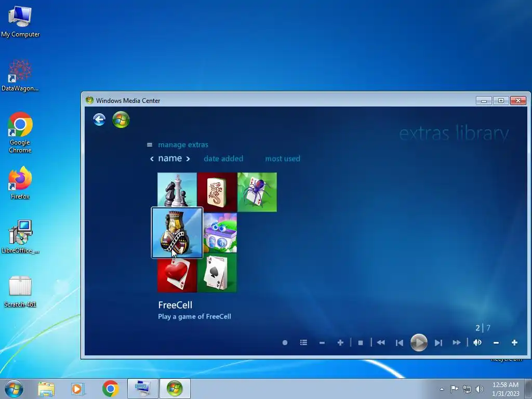The width and height of the screenshot is (532, 399).
Task: Click the system tray volume icon
Action: pyautogui.click(x=480, y=389)
